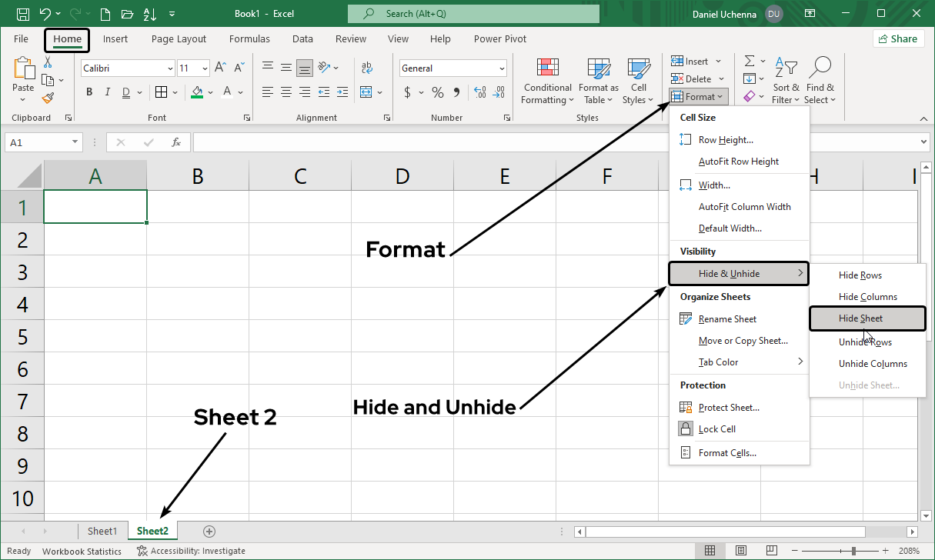The image size is (935, 560).
Task: Open the Font Size dropdown
Action: pyautogui.click(x=205, y=68)
